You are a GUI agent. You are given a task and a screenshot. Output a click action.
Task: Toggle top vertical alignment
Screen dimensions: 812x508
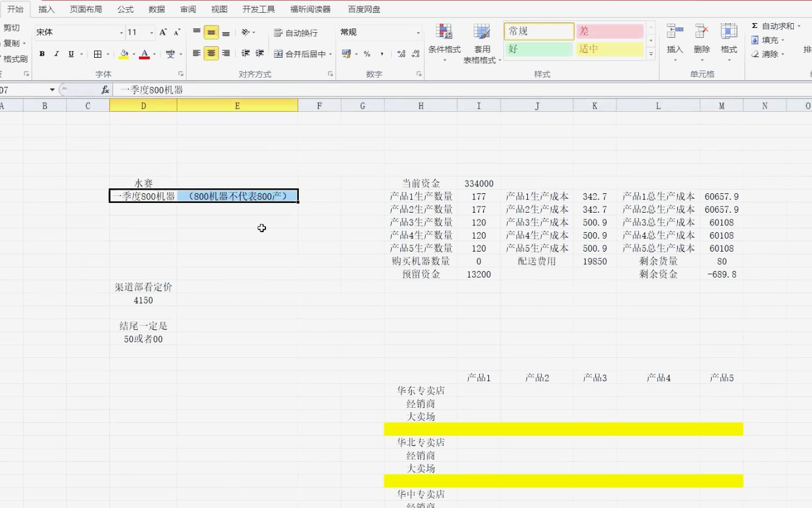click(x=197, y=32)
